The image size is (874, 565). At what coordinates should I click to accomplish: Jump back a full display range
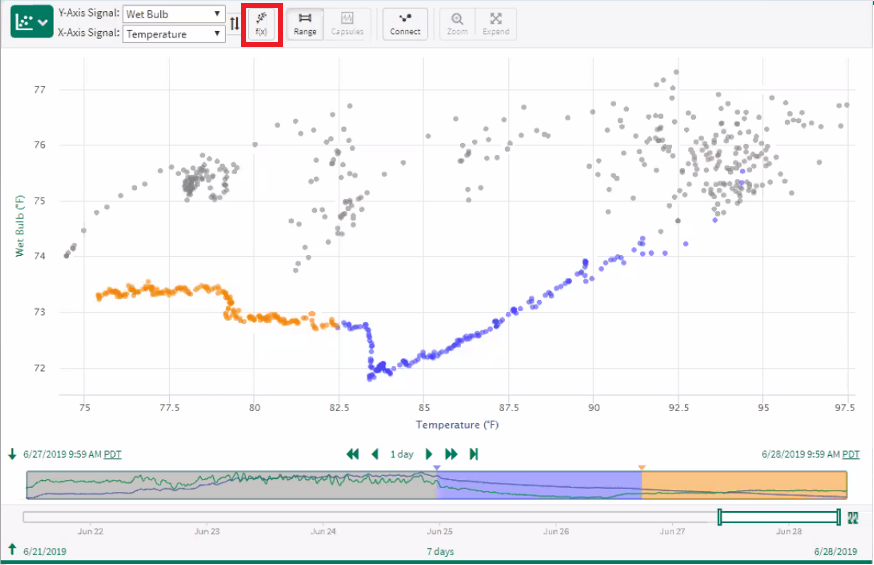pos(352,454)
